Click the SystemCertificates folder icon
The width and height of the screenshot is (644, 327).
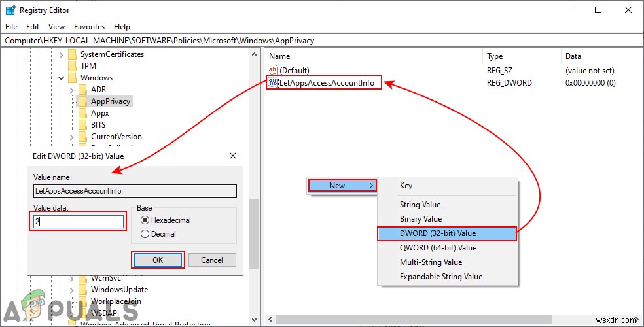point(72,54)
